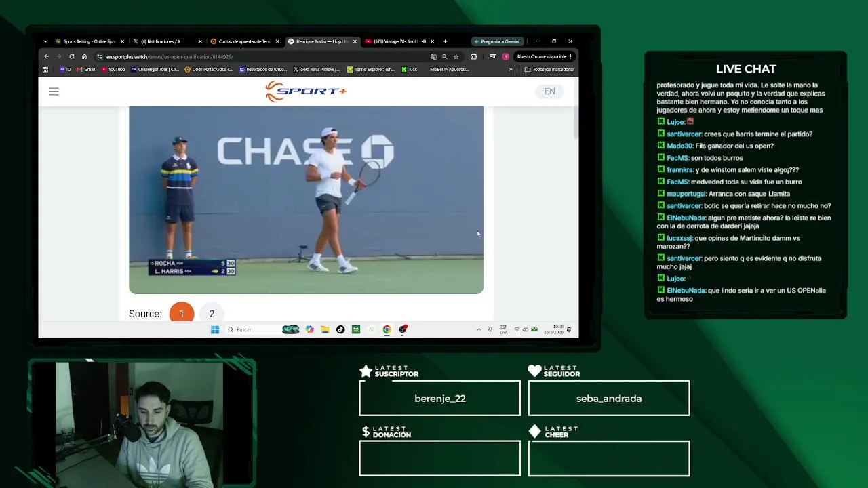Open the recording app taskbar icon
This screenshot has width=868, height=488.
coord(403,329)
